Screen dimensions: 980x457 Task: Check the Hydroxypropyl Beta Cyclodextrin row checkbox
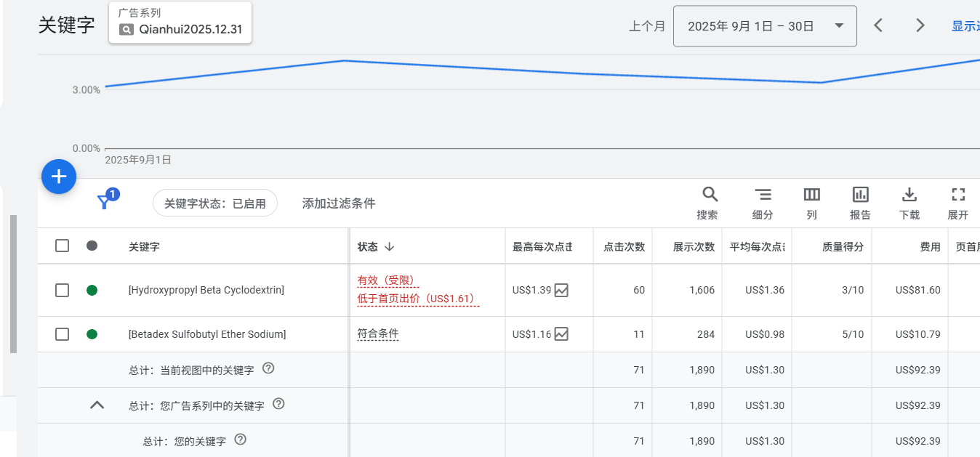click(x=63, y=291)
